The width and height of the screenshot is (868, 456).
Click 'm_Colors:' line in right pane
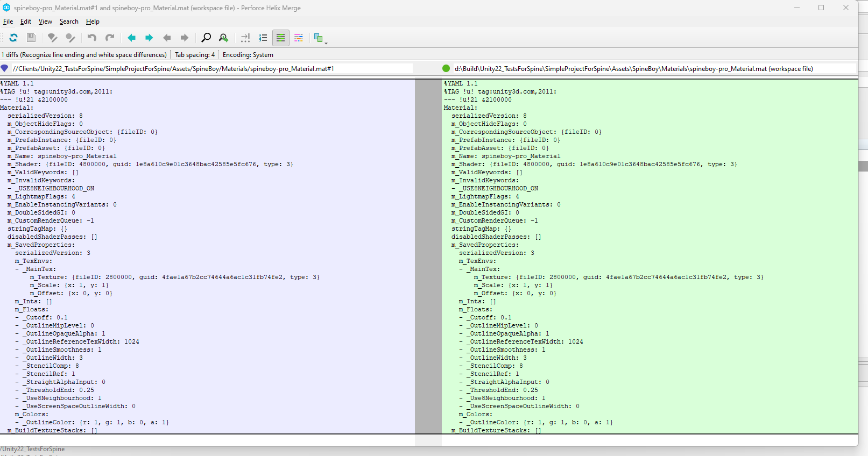pos(476,414)
